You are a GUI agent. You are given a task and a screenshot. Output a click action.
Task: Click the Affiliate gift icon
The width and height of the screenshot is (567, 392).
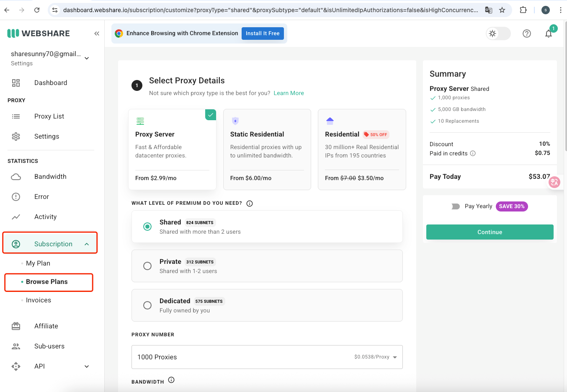click(16, 326)
